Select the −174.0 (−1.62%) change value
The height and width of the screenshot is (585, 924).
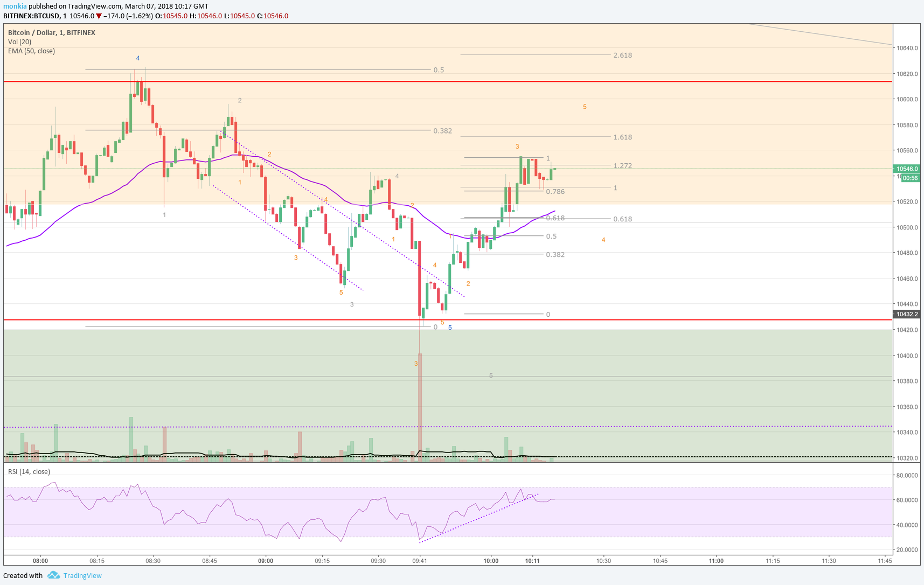(128, 16)
